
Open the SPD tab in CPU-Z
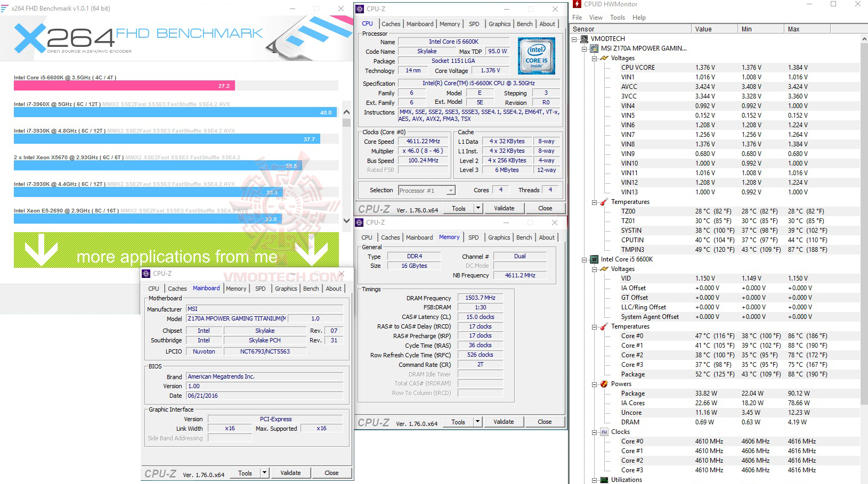point(474,24)
